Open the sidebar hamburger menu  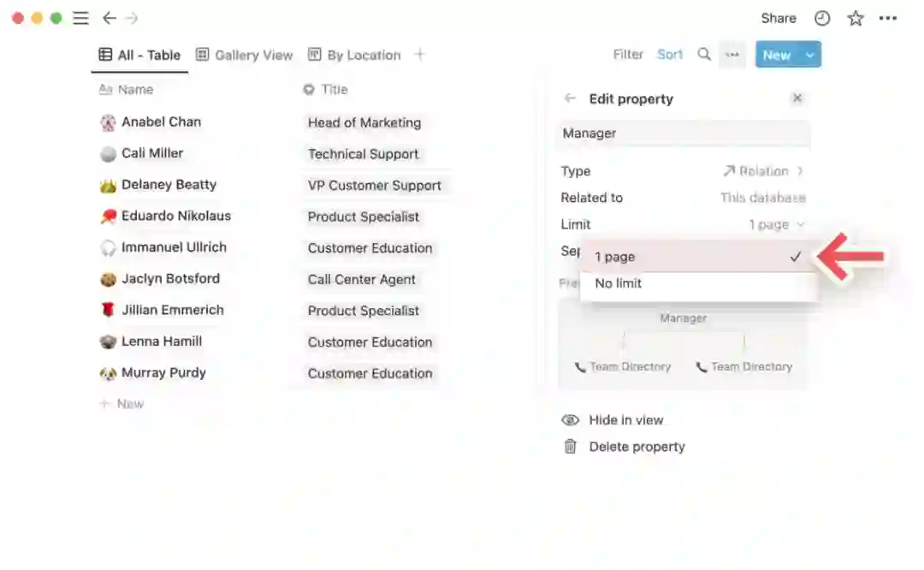click(x=80, y=18)
